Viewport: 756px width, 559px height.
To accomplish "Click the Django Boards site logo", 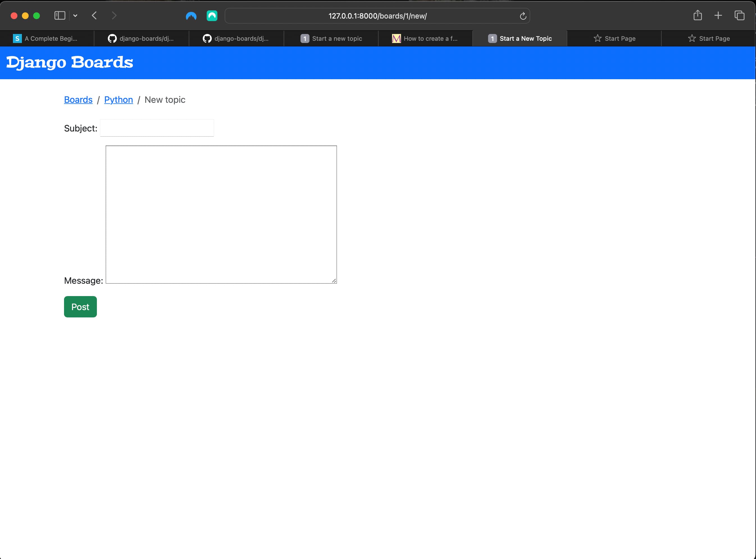I will pyautogui.click(x=70, y=63).
